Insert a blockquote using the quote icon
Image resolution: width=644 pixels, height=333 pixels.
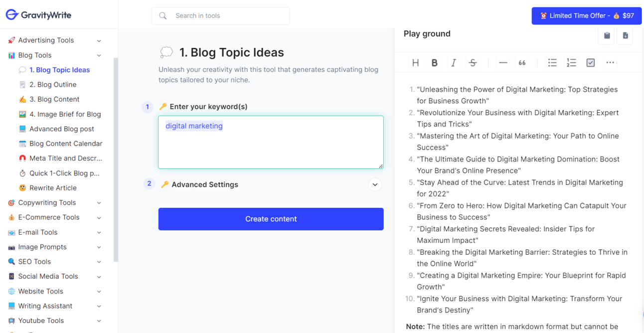(522, 63)
